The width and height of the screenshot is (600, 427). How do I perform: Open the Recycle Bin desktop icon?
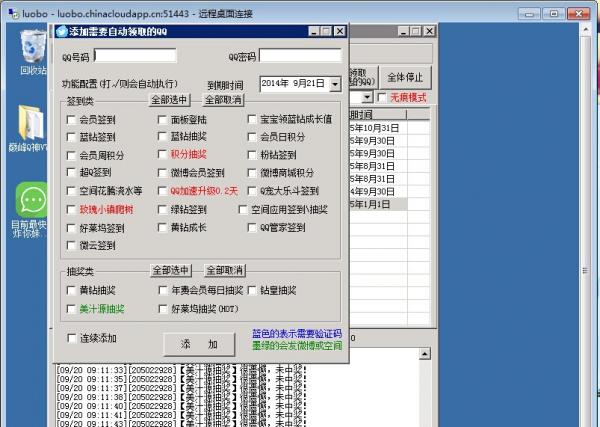[x=33, y=48]
